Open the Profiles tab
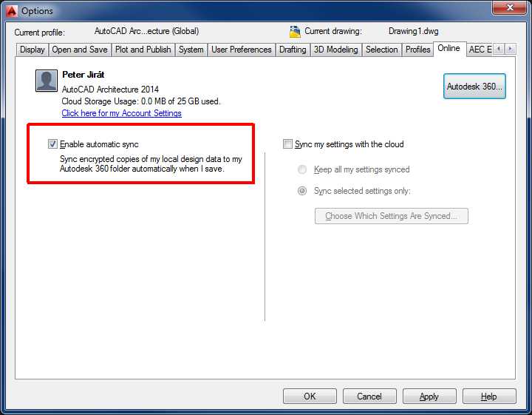Viewport: 532px width, 415px height. tap(417, 50)
